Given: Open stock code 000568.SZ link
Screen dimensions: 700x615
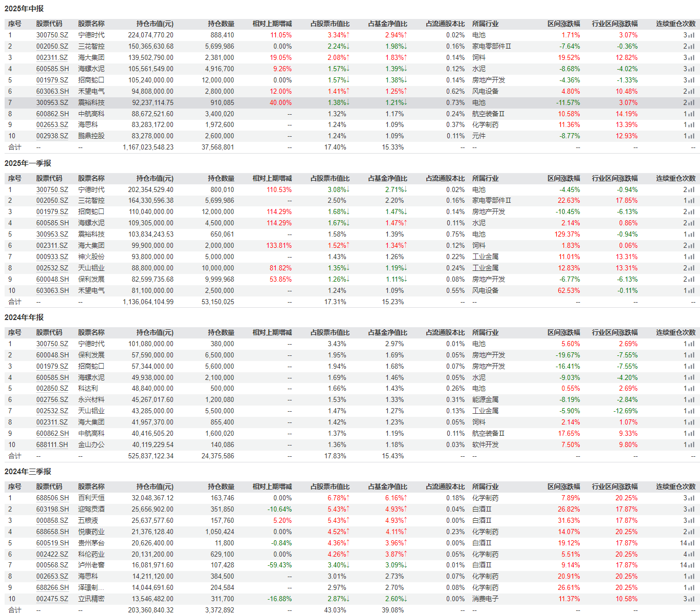Looking at the screenshot, I should [52, 565].
